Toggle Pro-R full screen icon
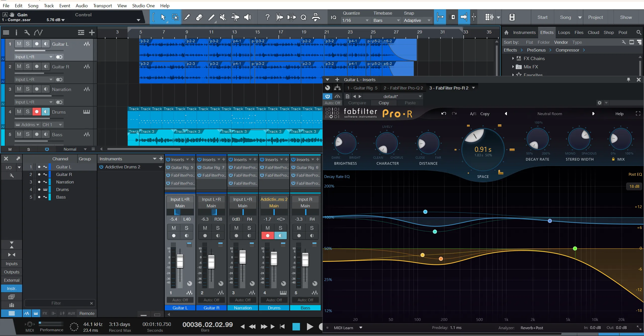Image resolution: width=644 pixels, height=336 pixels. [638, 114]
